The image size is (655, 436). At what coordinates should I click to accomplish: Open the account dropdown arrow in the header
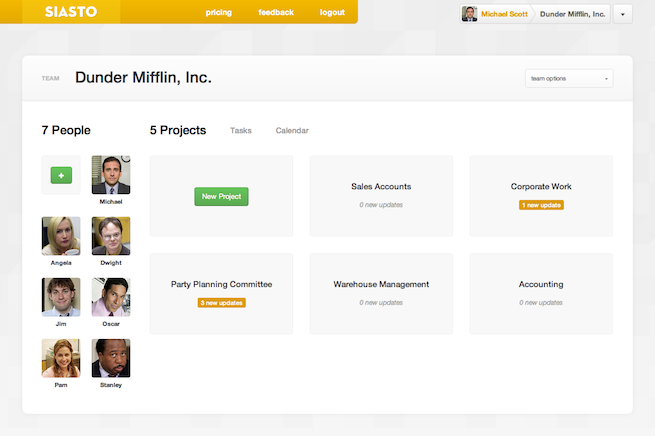click(x=622, y=14)
